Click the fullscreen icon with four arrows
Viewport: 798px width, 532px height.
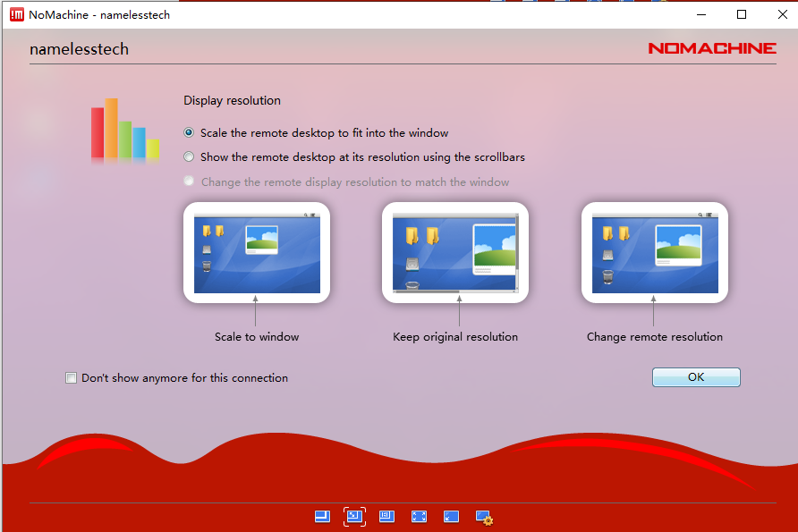tap(419, 517)
